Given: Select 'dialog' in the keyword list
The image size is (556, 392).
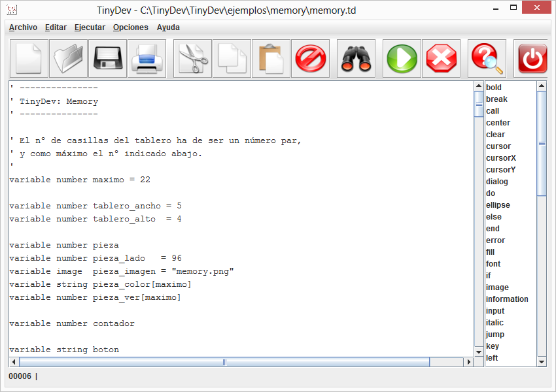Looking at the screenshot, I should point(496,182).
